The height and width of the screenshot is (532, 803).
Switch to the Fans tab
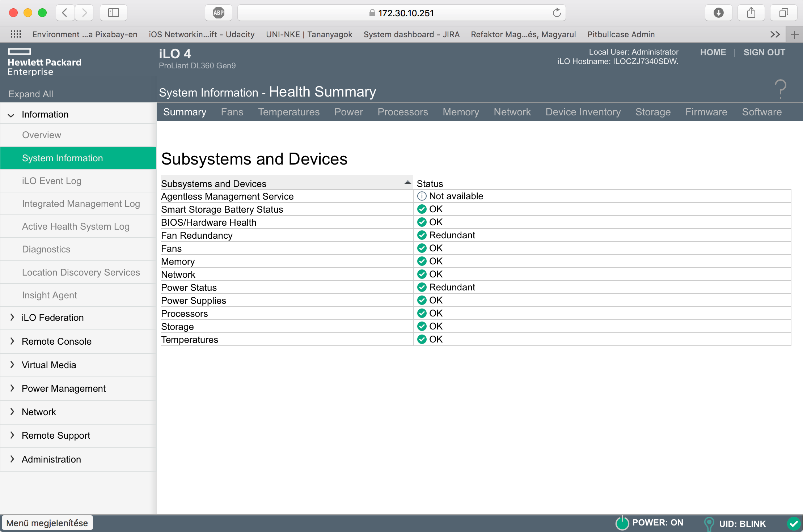232,112
